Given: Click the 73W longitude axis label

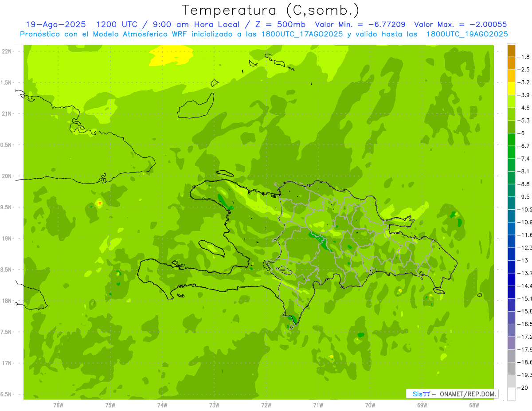Looking at the screenshot, I should [x=214, y=405].
